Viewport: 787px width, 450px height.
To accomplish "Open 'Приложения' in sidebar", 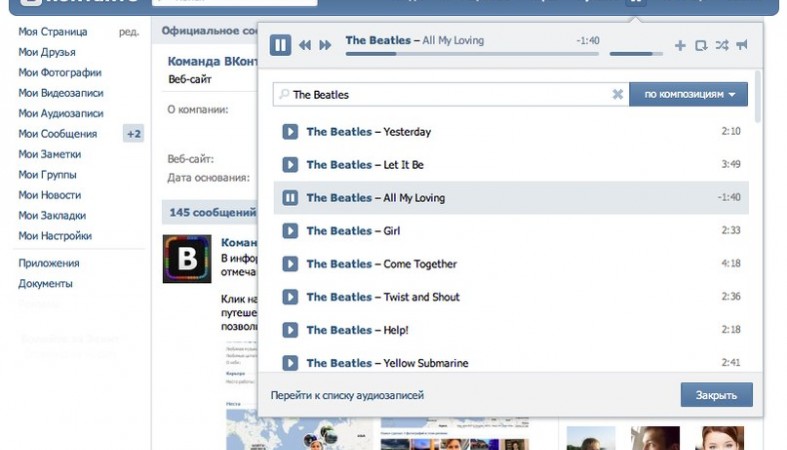I will tap(49, 263).
